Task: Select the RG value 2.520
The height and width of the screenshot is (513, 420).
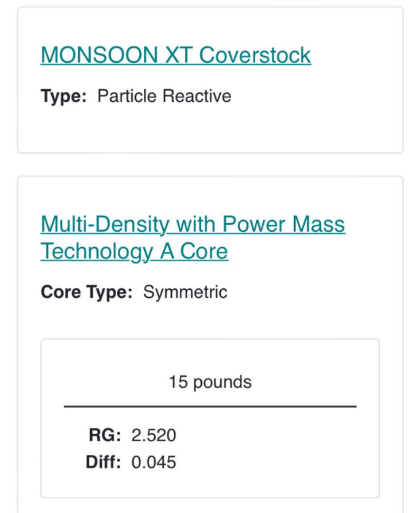Action: coord(154,435)
